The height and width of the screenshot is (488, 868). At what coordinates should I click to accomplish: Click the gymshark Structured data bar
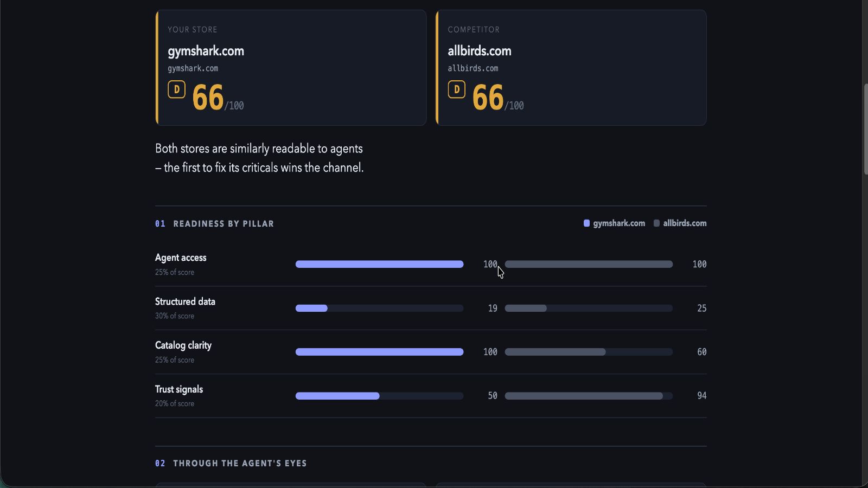(x=379, y=308)
